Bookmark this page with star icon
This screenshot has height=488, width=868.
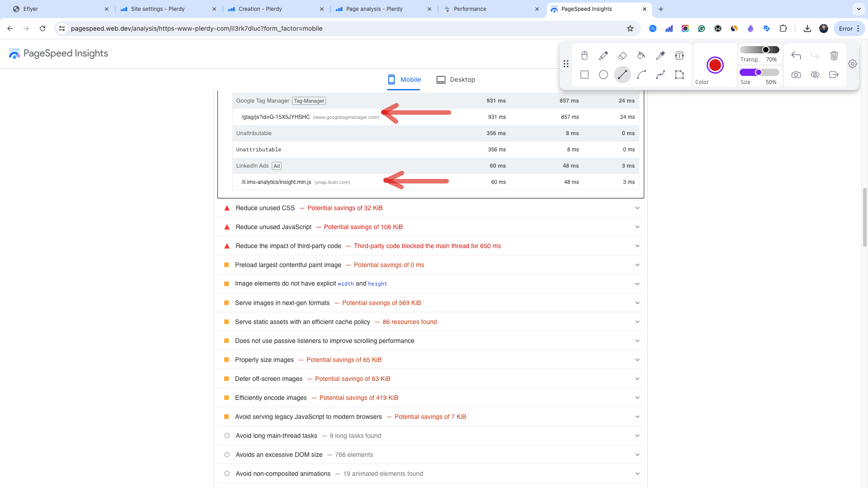click(630, 28)
